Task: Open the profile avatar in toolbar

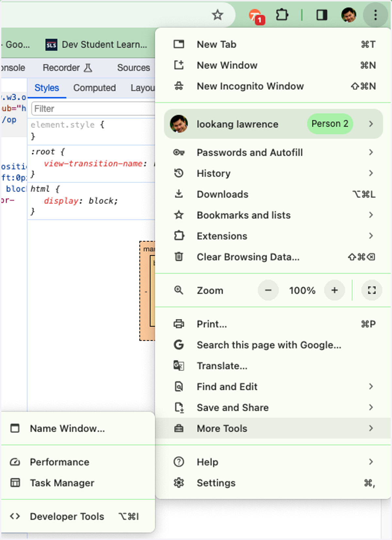Action: (x=349, y=15)
